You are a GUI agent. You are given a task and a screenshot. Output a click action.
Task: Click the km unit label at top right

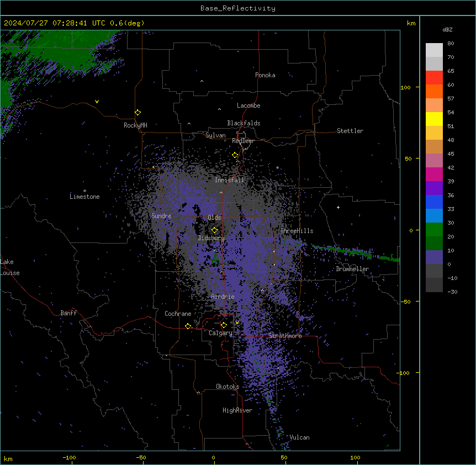411,23
